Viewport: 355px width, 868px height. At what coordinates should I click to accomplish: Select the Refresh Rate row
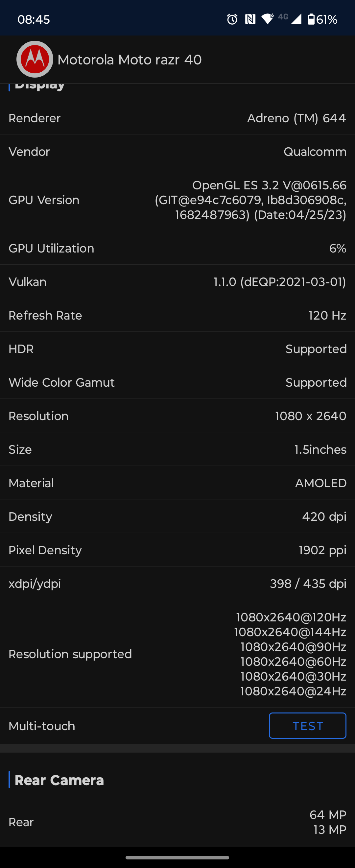click(x=177, y=315)
